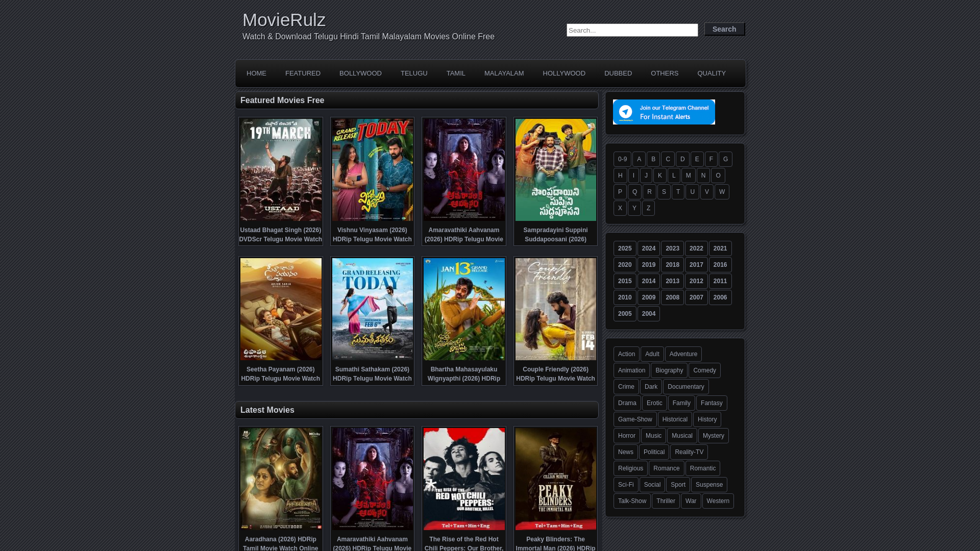Filter by year 2025

(x=625, y=248)
